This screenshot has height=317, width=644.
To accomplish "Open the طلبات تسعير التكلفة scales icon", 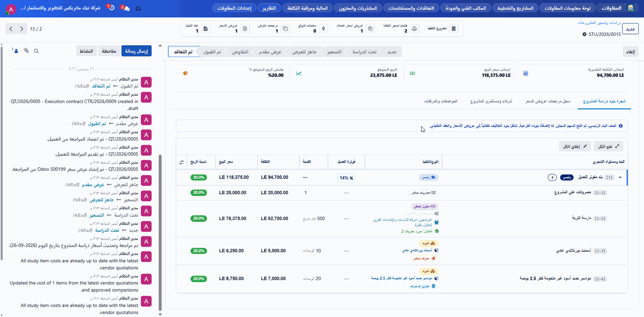I will 414,29.
